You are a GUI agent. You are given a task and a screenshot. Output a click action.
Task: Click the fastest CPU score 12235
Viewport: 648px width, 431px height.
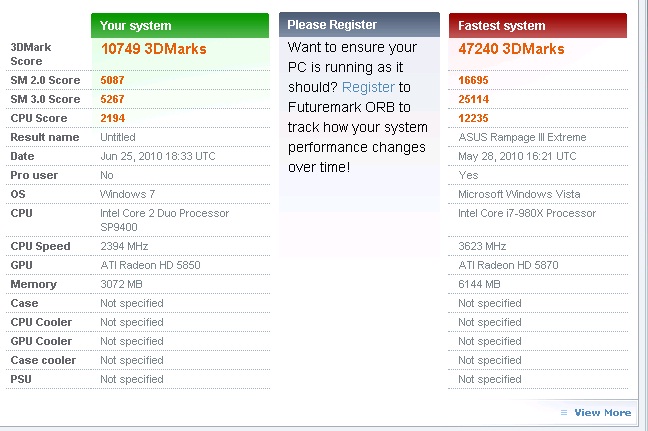473,118
